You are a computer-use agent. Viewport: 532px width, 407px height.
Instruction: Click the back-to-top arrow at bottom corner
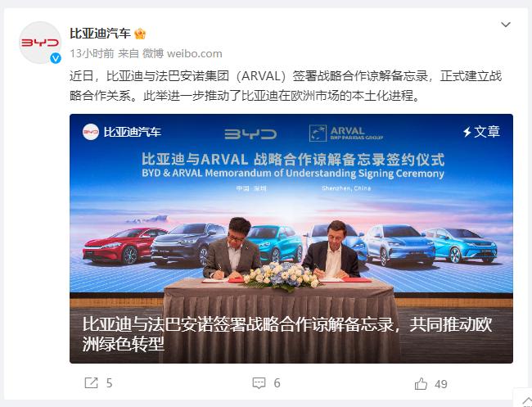tap(527, 400)
